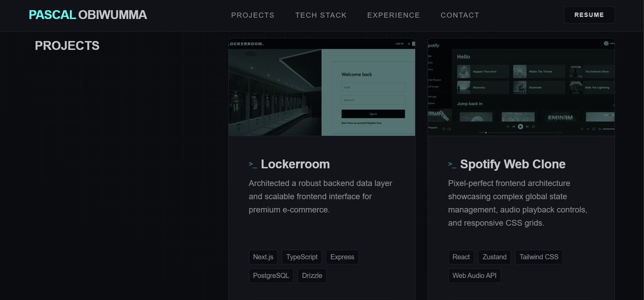The height and width of the screenshot is (300, 644).
Task: Click the Spotify Web Clone title
Action: point(513,164)
